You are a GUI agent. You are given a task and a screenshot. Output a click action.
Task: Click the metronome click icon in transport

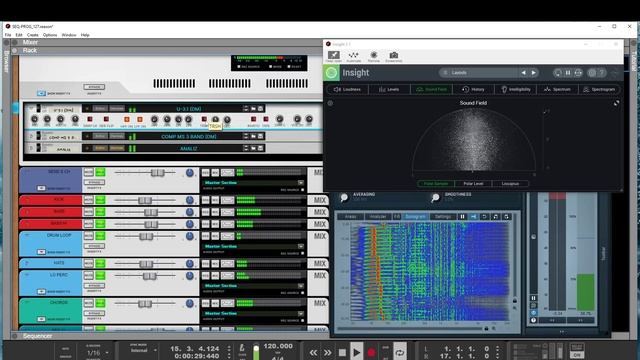(242, 348)
